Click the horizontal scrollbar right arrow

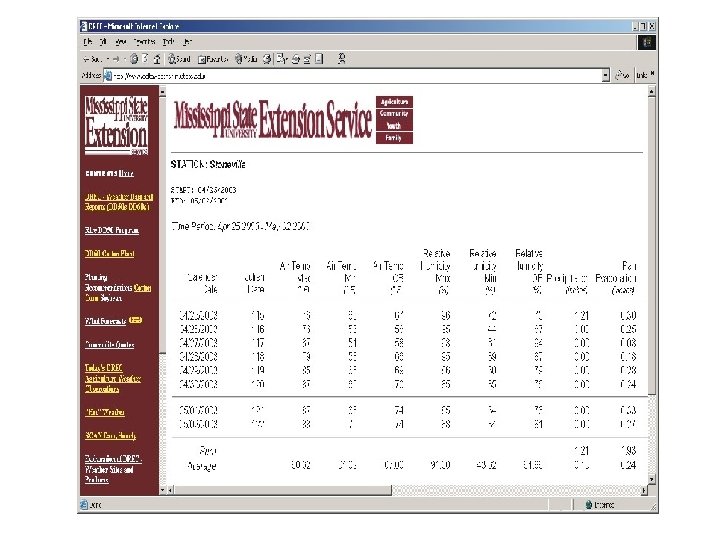(644, 490)
